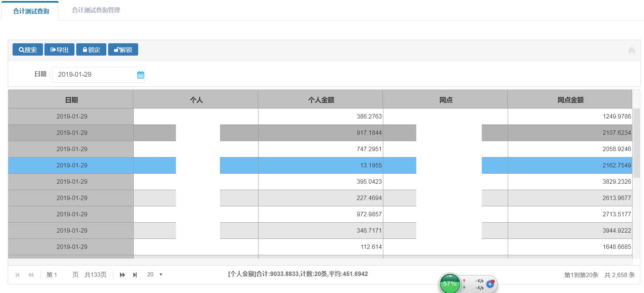This screenshot has height=293, width=644.
Task: Click the 个人金额 summary total text
Action: click(298, 274)
